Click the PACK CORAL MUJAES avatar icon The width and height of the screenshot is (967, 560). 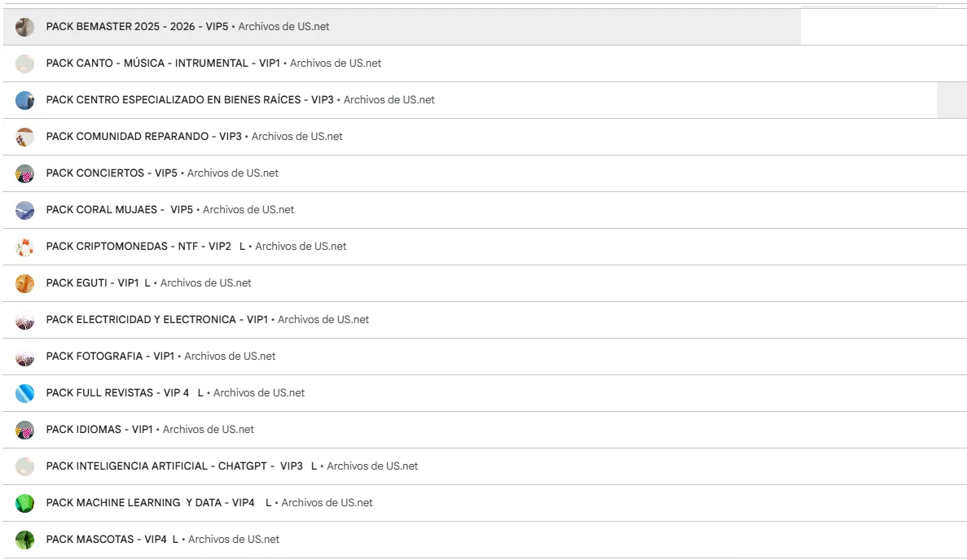(x=24, y=210)
